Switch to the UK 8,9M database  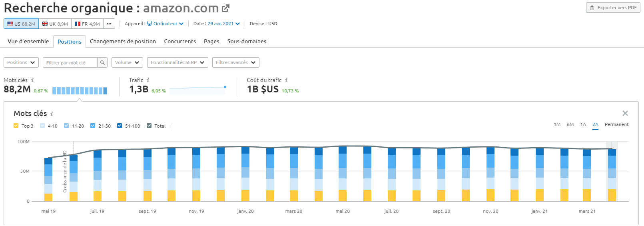(x=55, y=24)
